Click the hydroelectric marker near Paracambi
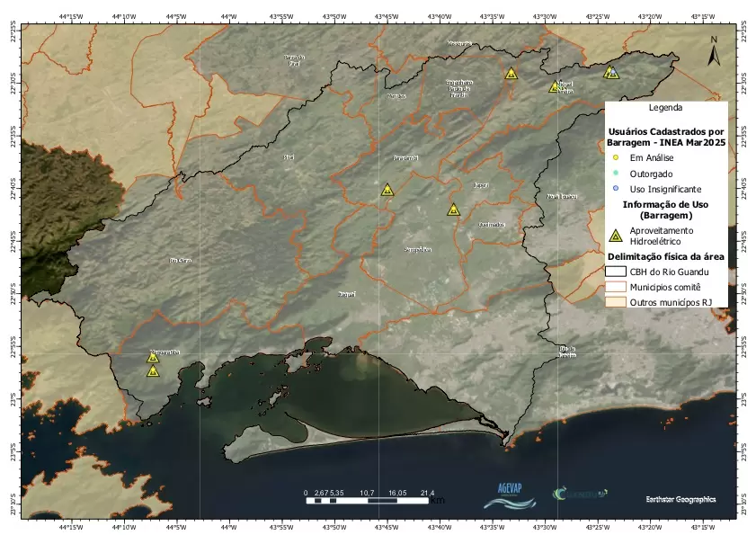 point(387,190)
